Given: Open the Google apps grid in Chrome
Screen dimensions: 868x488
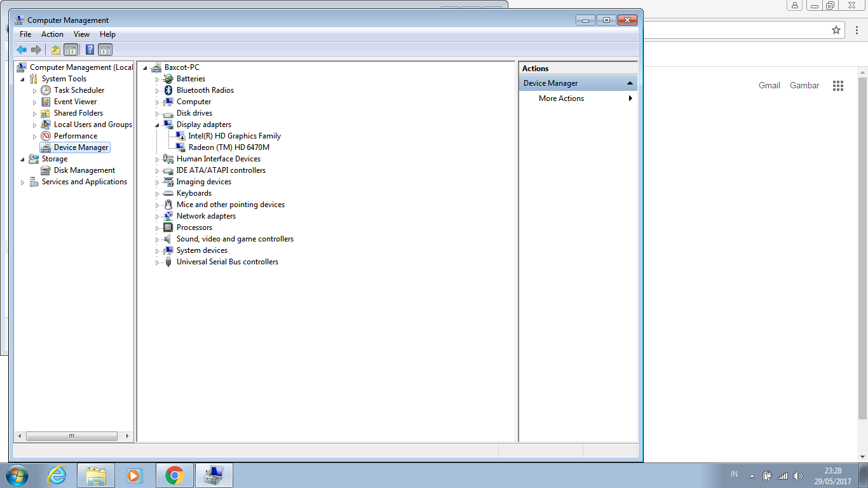Looking at the screenshot, I should pos(838,86).
